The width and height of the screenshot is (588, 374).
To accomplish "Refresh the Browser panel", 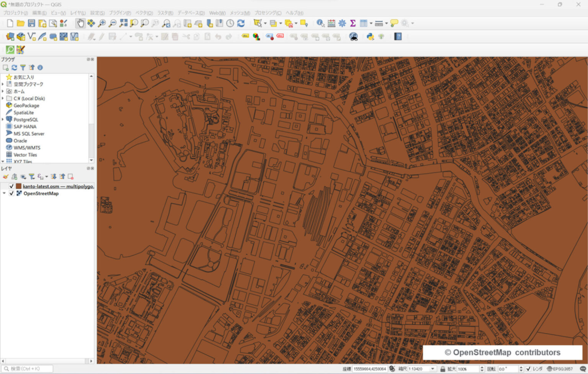I will (14, 68).
